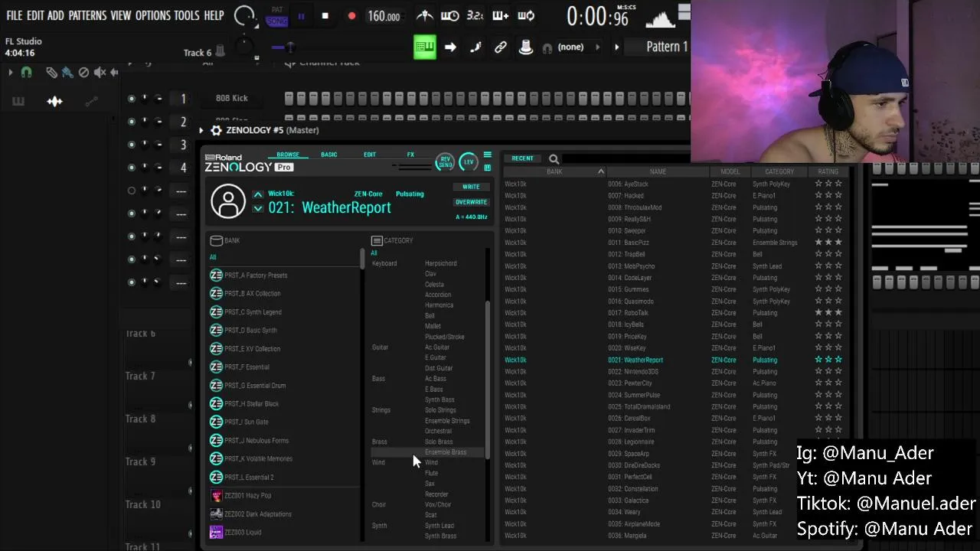The width and height of the screenshot is (980, 551).
Task: Click the 808 Kick channel button
Action: (232, 98)
